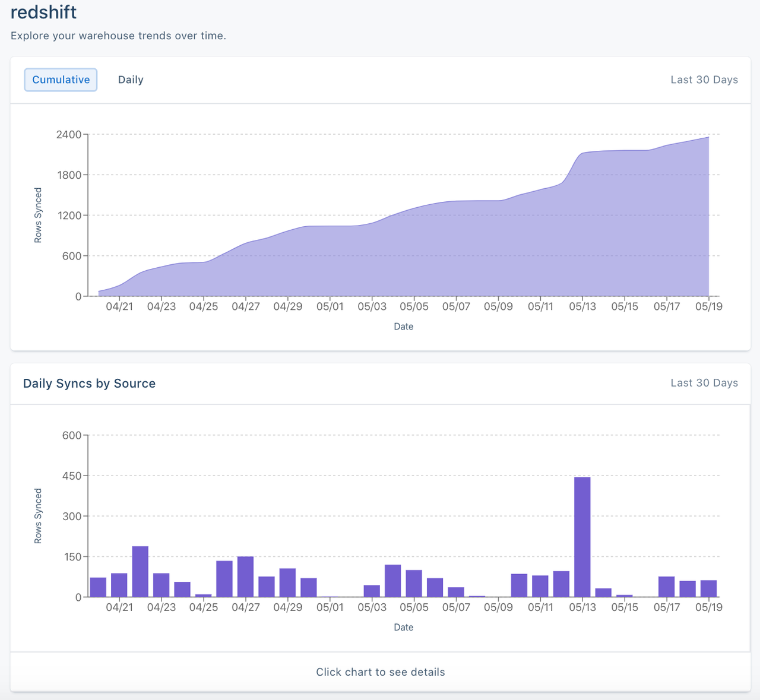This screenshot has height=700, width=760.
Task: Click the small bar on 05/08
Action: [x=477, y=596]
